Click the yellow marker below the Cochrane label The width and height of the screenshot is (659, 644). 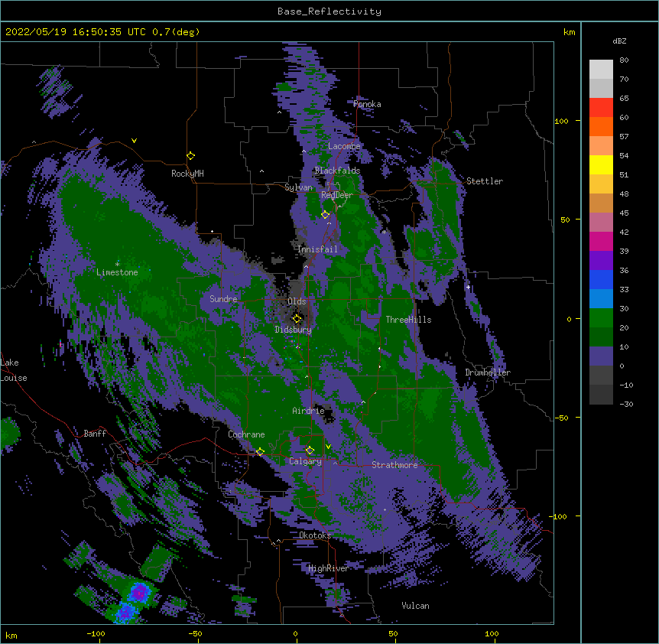260,452
